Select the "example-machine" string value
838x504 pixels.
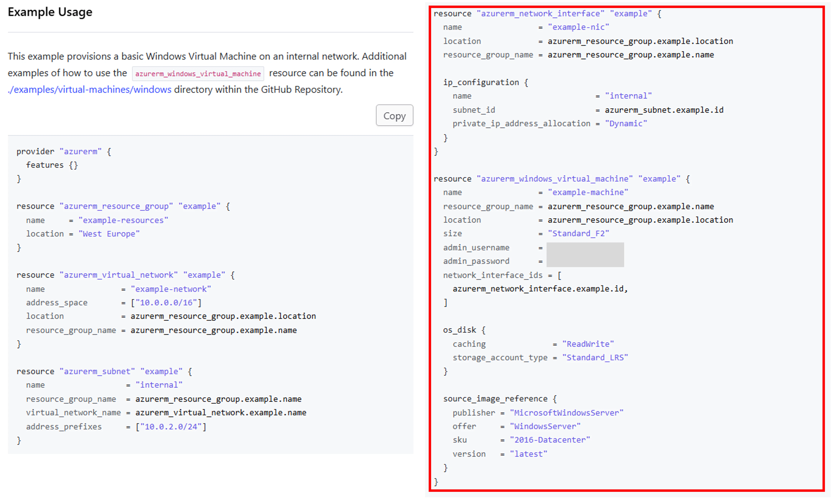[588, 192]
